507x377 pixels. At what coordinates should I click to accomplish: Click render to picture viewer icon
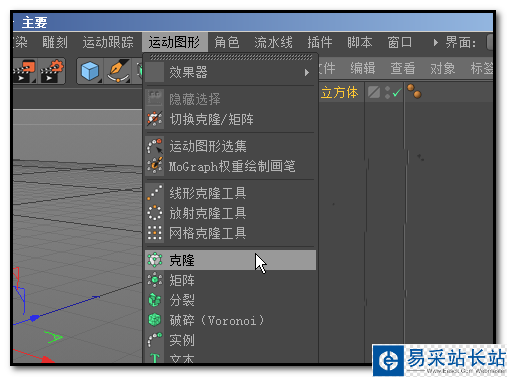pyautogui.click(x=25, y=71)
